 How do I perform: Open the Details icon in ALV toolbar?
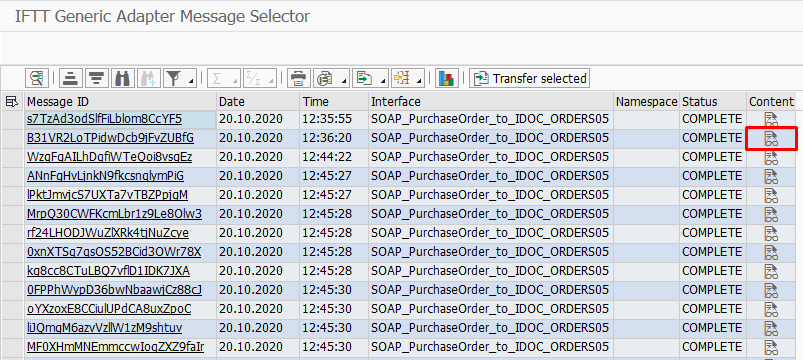(37, 78)
